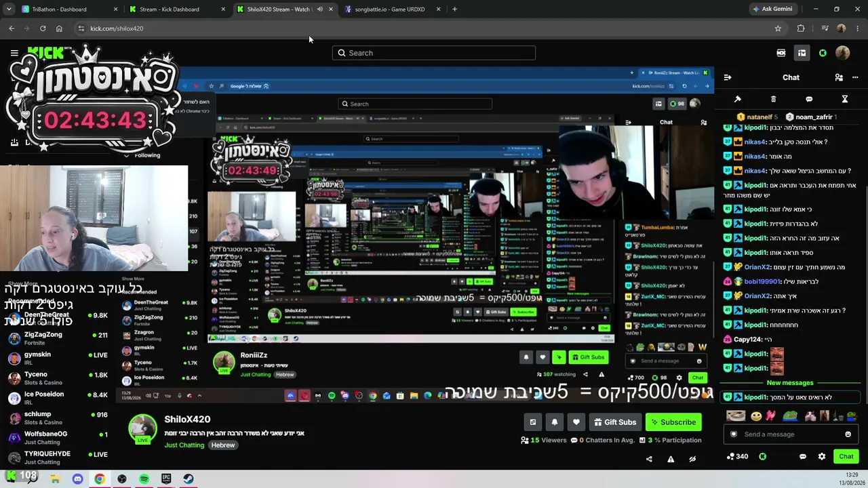Open ZigZagZong channel from sidebar

tap(57, 338)
